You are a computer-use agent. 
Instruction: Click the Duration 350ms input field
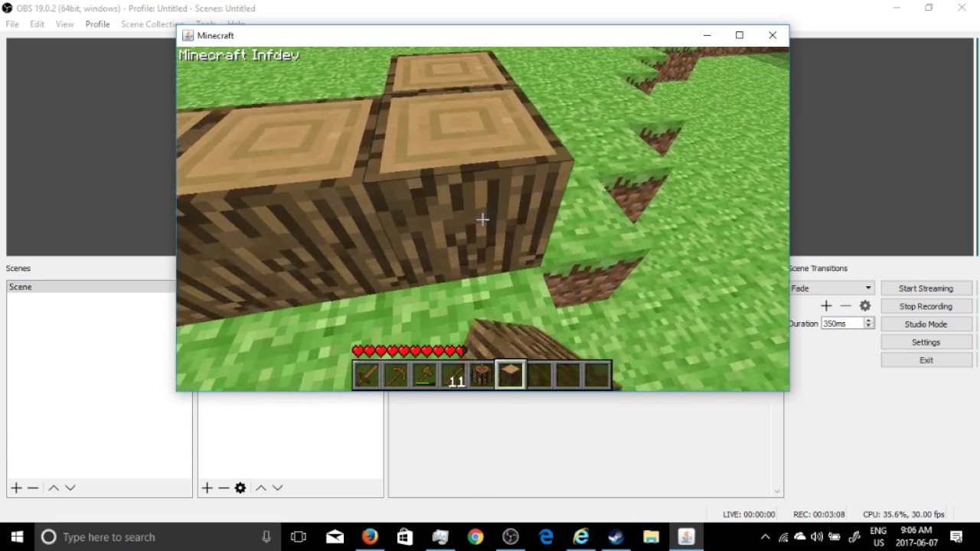(x=842, y=324)
